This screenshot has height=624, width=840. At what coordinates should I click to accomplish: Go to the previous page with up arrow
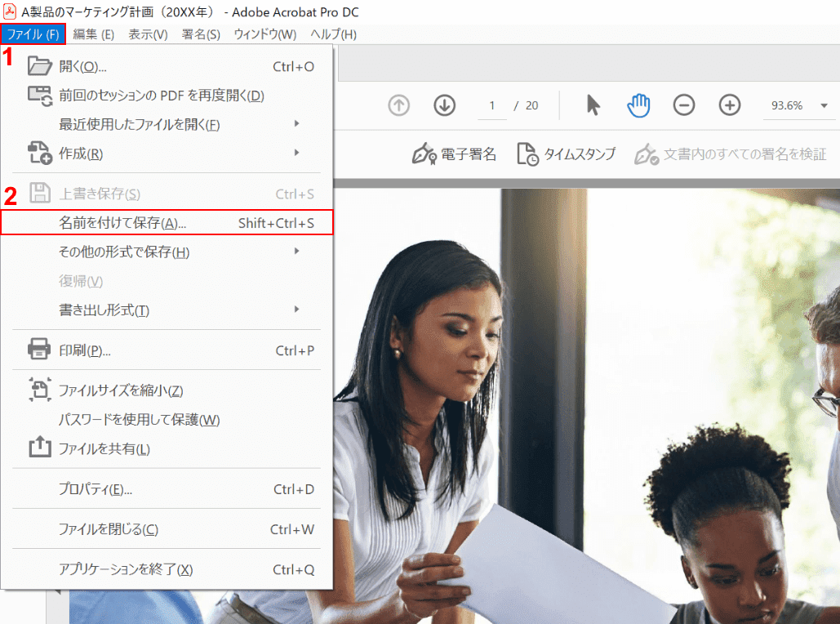click(x=398, y=105)
